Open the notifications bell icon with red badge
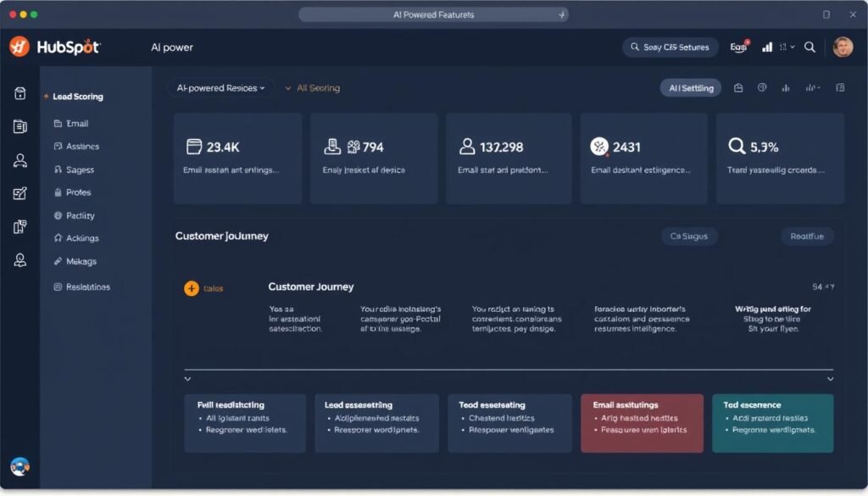The height and width of the screenshot is (496, 868). 737,47
